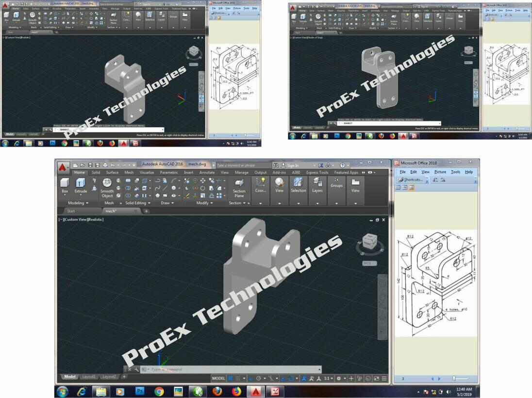Expand the Modeling panel dropdown in large AutoCAD ribbon

tap(78, 203)
